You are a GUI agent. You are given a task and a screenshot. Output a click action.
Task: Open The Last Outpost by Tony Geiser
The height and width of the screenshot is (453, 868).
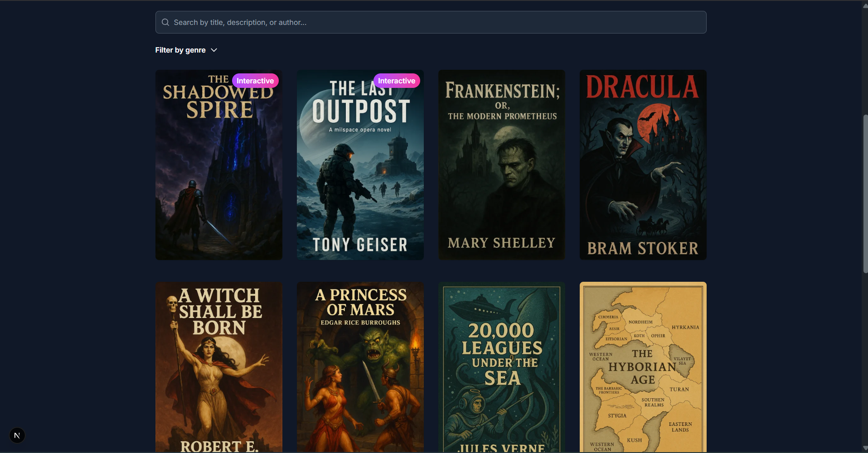[x=360, y=164]
